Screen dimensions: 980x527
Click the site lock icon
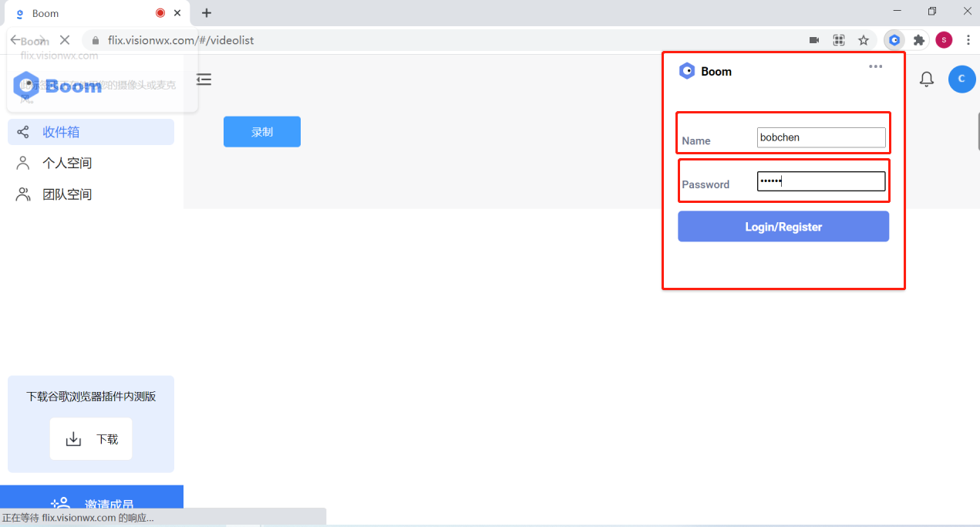point(96,40)
